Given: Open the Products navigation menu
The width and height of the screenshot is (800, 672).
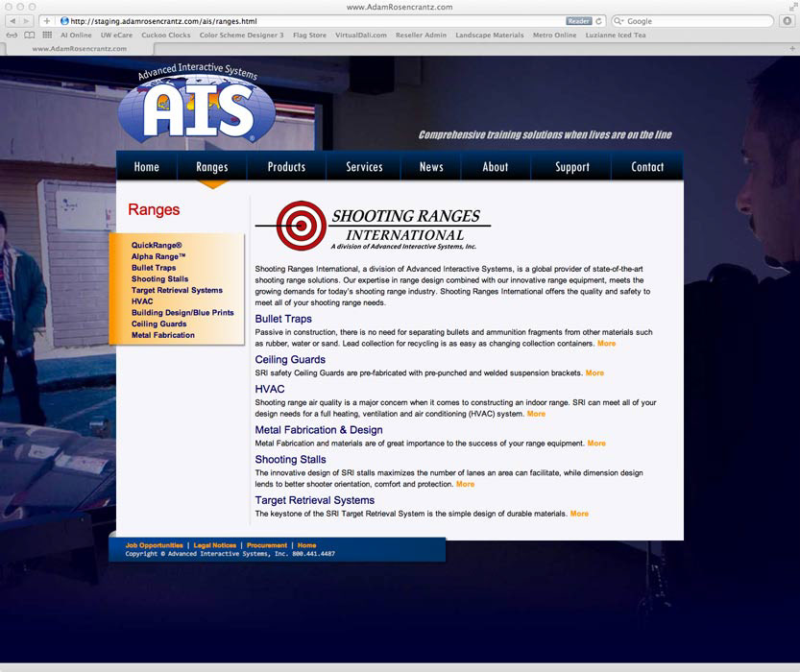Looking at the screenshot, I should (286, 167).
